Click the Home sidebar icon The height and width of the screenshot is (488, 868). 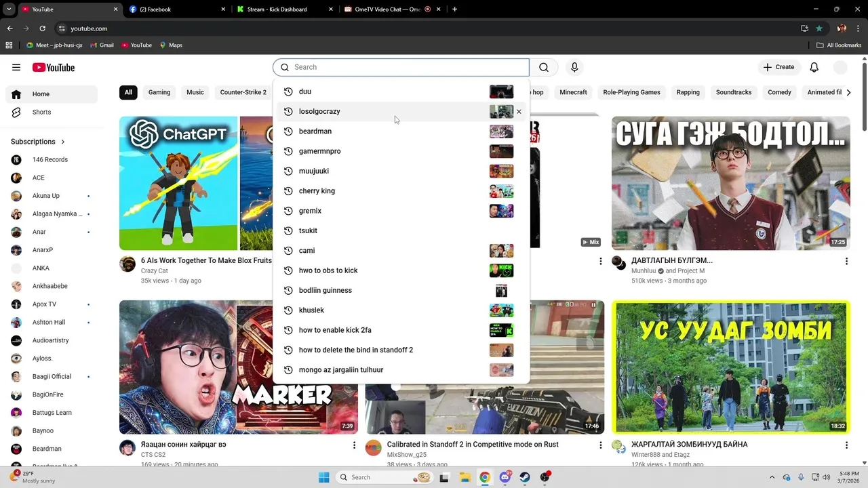16,94
